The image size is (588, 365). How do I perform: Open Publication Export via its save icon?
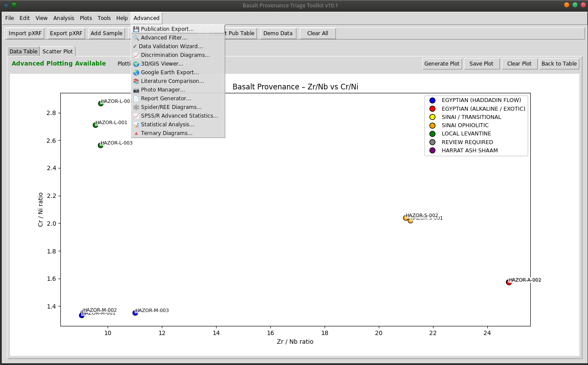(x=136, y=29)
